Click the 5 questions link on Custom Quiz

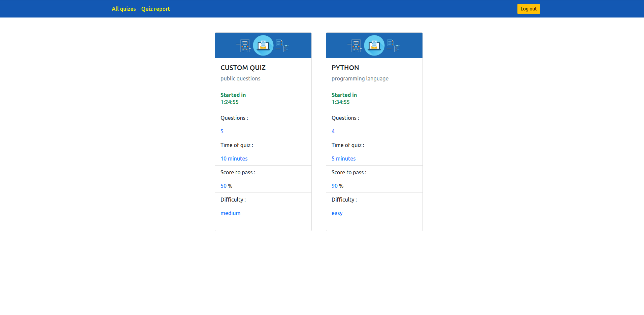[x=222, y=131]
